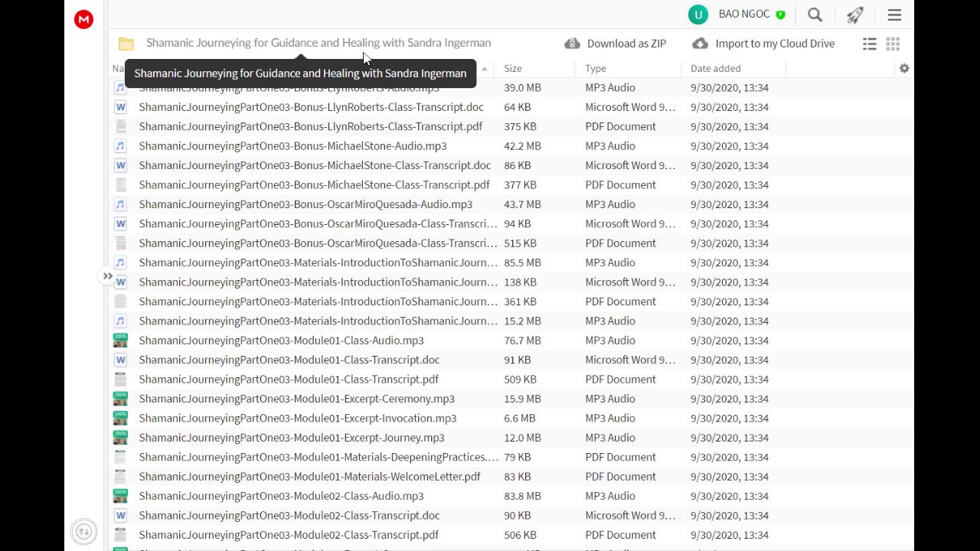Click PDF icon of LlynRoberts-Class-Transcript.pdf
The width and height of the screenshot is (980, 551).
(120, 126)
